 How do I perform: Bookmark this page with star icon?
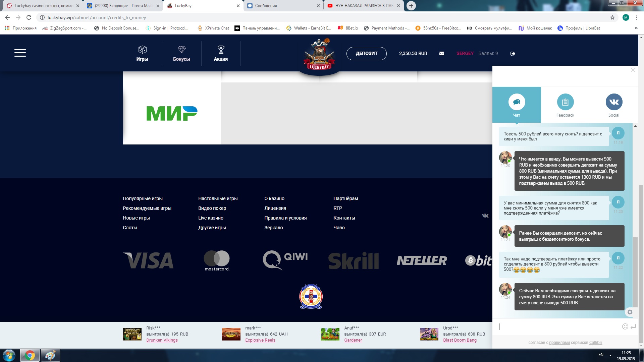tap(612, 17)
